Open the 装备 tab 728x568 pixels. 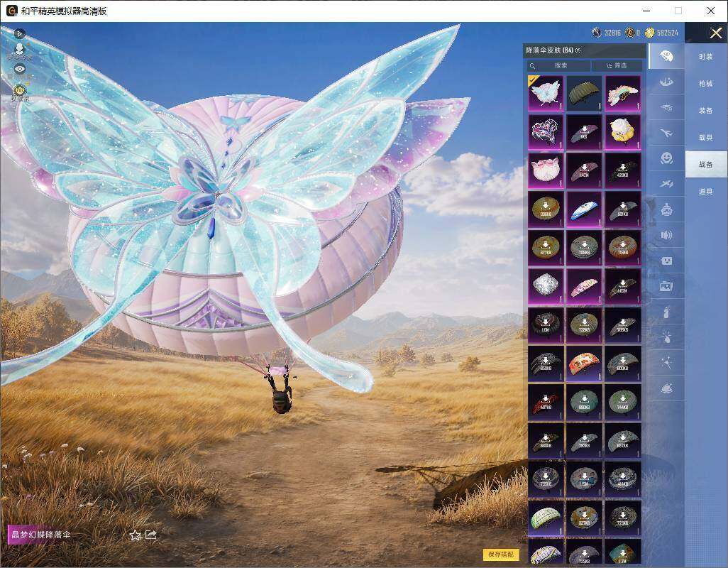coord(706,111)
